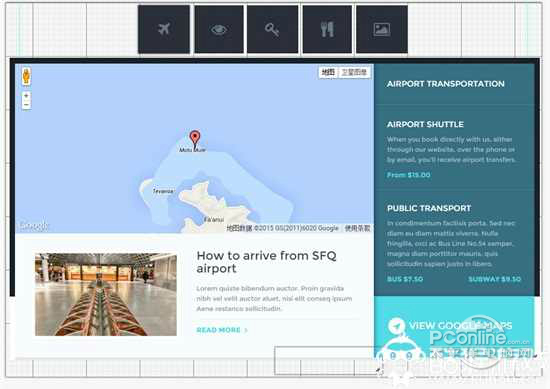Screen dimensions: 550x389
Task: Click the AIRPORT SHUTTLE heading
Action: click(x=425, y=124)
